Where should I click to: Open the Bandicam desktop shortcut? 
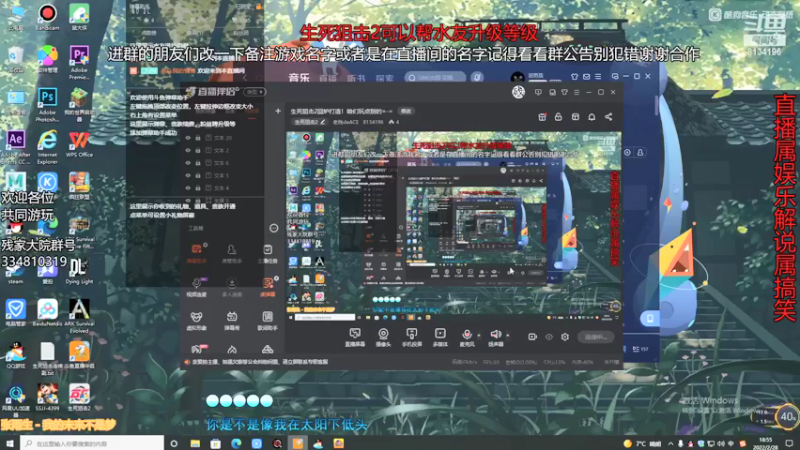point(47,17)
